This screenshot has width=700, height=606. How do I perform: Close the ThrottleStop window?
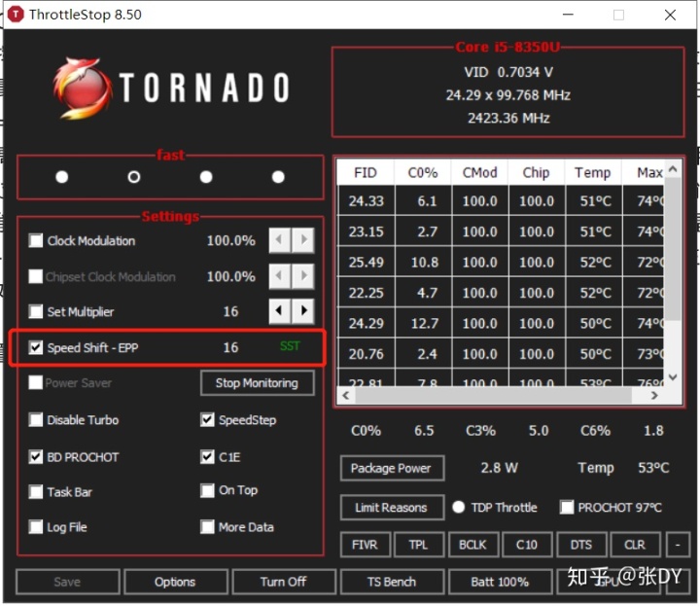coord(670,15)
